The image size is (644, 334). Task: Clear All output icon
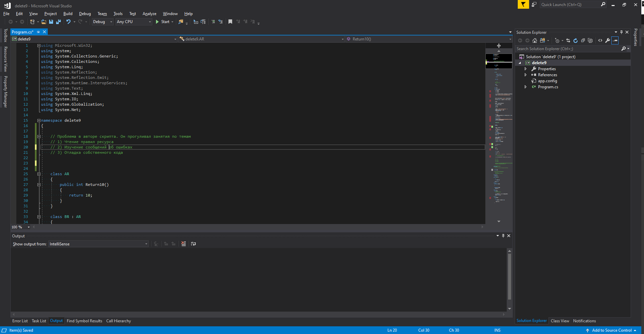click(183, 244)
